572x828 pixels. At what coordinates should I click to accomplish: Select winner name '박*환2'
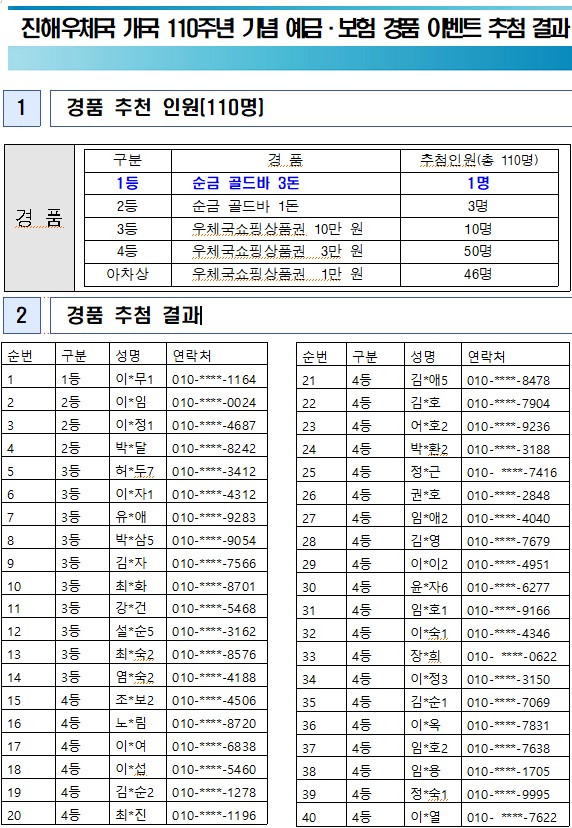coord(429,449)
